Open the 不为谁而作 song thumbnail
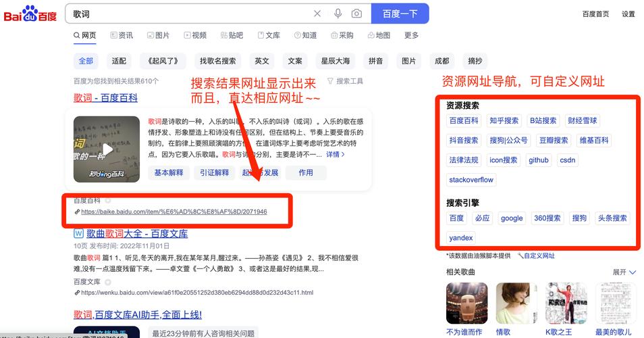The height and width of the screenshot is (338, 644). point(466,303)
